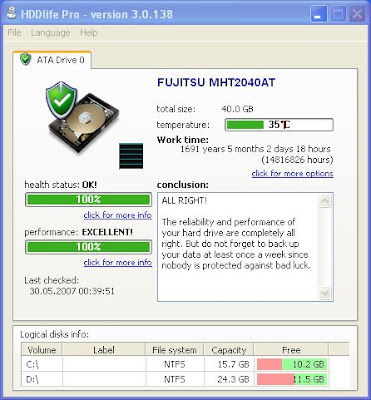Select the ATA Drive 0 tab

52,60
